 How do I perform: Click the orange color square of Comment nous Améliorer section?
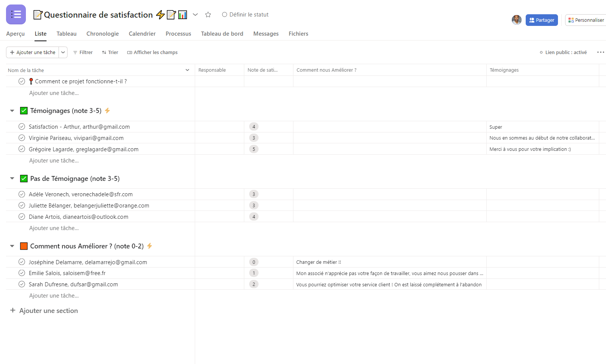[24, 246]
